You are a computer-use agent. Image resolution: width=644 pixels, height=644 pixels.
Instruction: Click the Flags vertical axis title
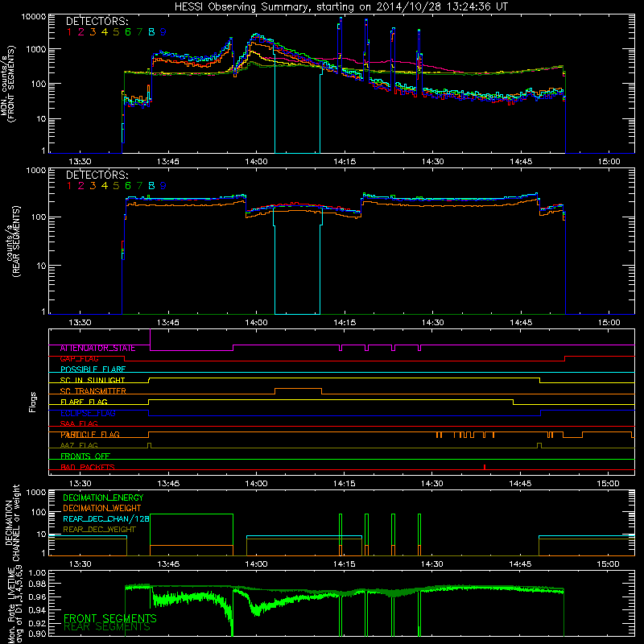[33, 402]
